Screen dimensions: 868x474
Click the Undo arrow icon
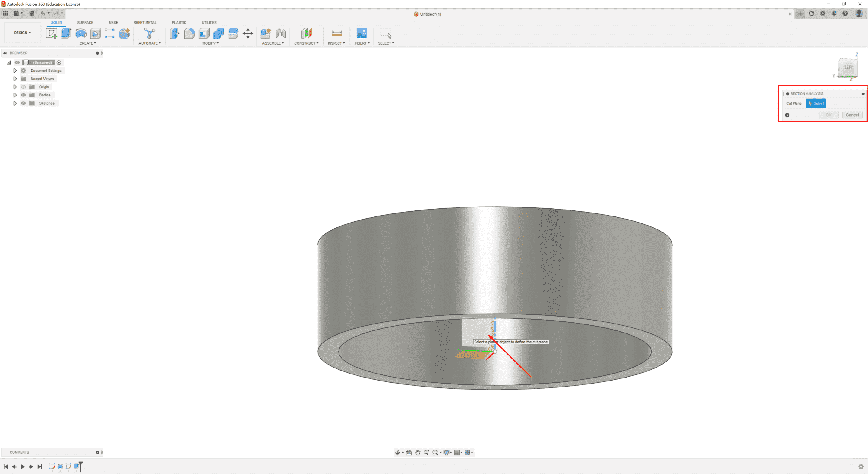(43, 13)
